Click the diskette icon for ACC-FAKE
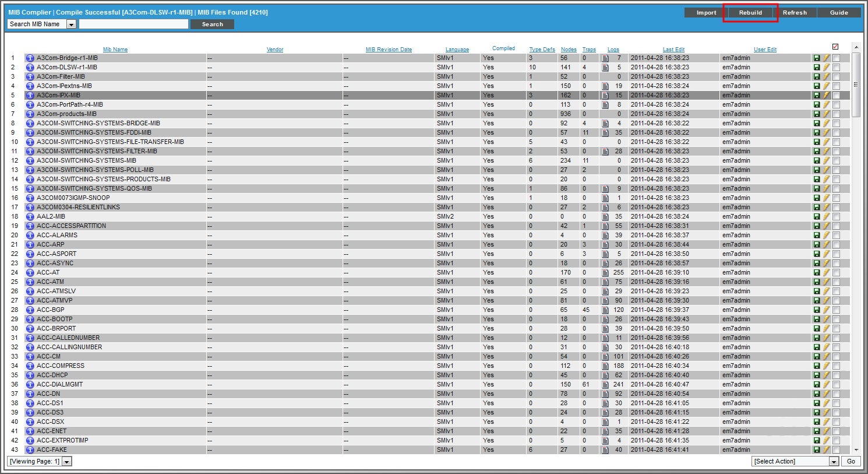This screenshot has height=474, width=868. (817, 450)
